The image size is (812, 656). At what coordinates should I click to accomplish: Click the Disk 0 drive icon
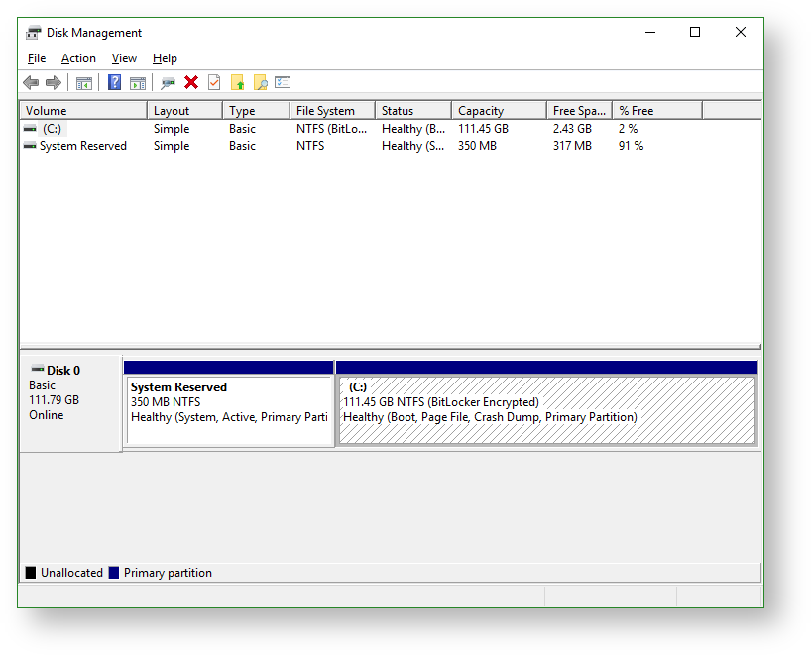[x=38, y=369]
